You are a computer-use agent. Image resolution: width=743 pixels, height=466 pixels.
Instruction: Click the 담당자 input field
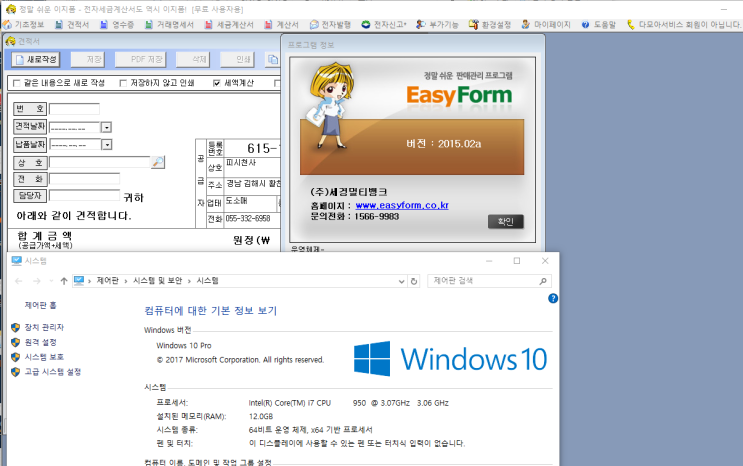pyautogui.click(x=84, y=195)
